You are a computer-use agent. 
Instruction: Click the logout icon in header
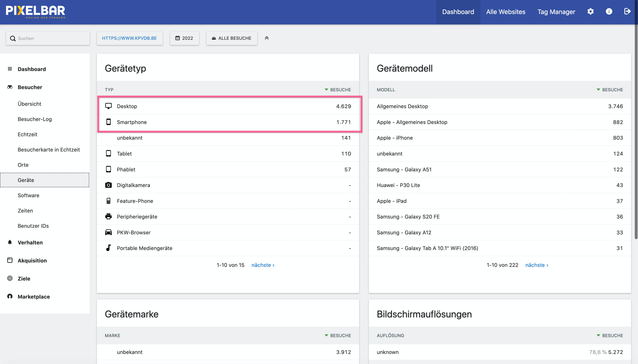pos(627,12)
